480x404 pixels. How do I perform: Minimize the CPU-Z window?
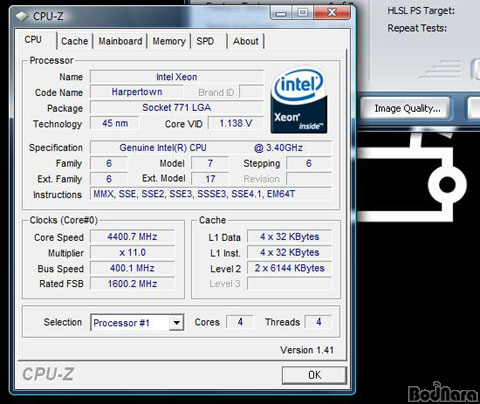point(281,13)
